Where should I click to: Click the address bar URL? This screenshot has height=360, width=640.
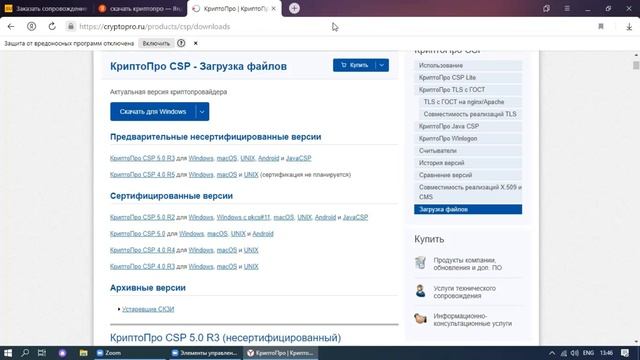point(154,27)
